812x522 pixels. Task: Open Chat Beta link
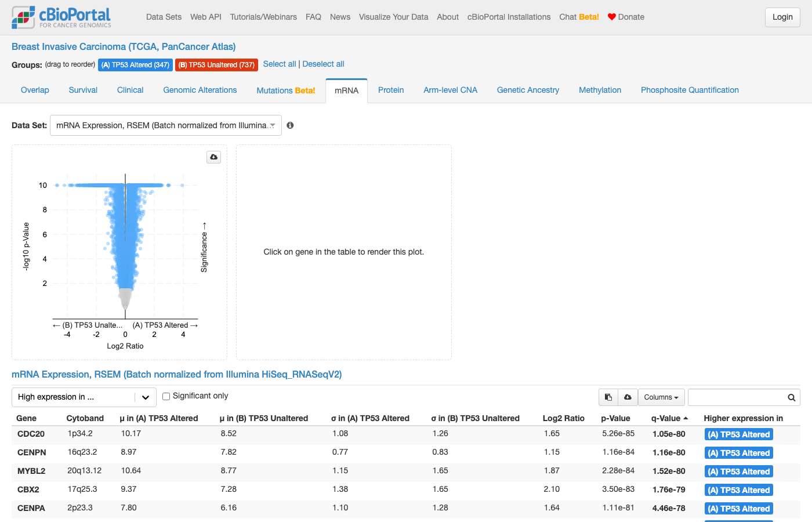tap(579, 17)
